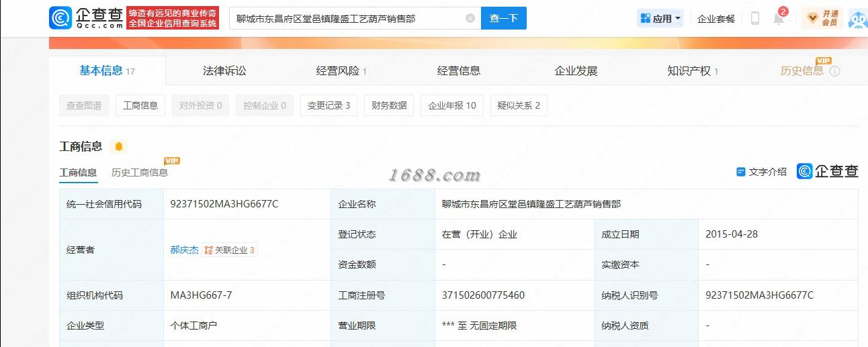Click the 文字介绍 link
Screen dimensions: 868x347
tap(768, 172)
